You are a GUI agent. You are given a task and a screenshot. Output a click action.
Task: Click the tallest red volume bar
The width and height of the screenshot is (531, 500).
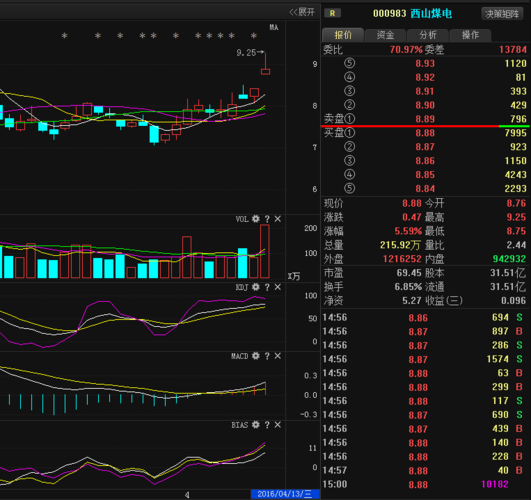pos(265,251)
